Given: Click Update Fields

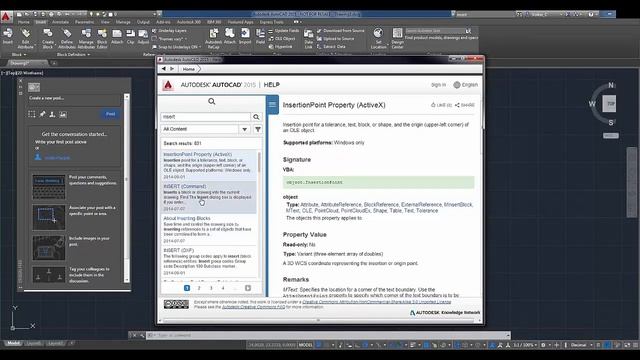Looking at the screenshot, I should click(x=284, y=31).
